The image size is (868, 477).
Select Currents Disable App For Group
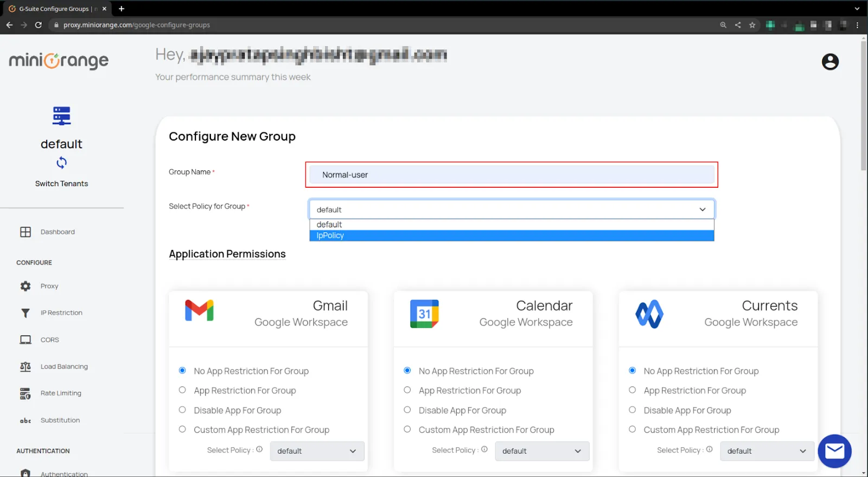pyautogui.click(x=633, y=410)
